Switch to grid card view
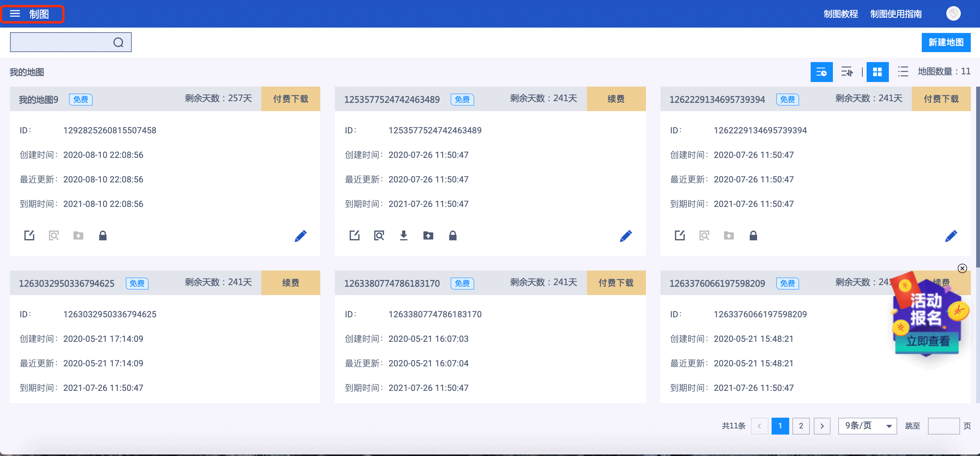Viewport: 980px width, 456px height. click(877, 72)
